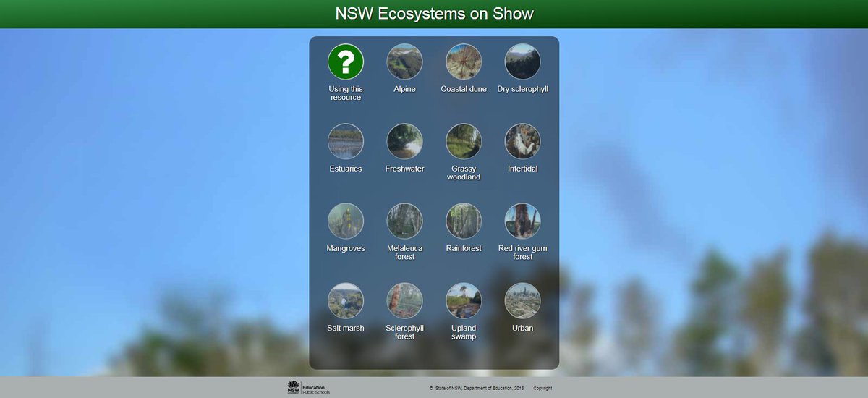Click the NSW Education Public Schools logo
The height and width of the screenshot is (398, 868).
(308, 388)
